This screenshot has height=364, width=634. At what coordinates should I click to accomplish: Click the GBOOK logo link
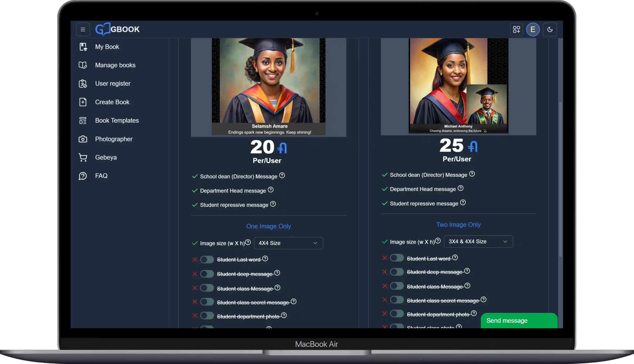118,29
